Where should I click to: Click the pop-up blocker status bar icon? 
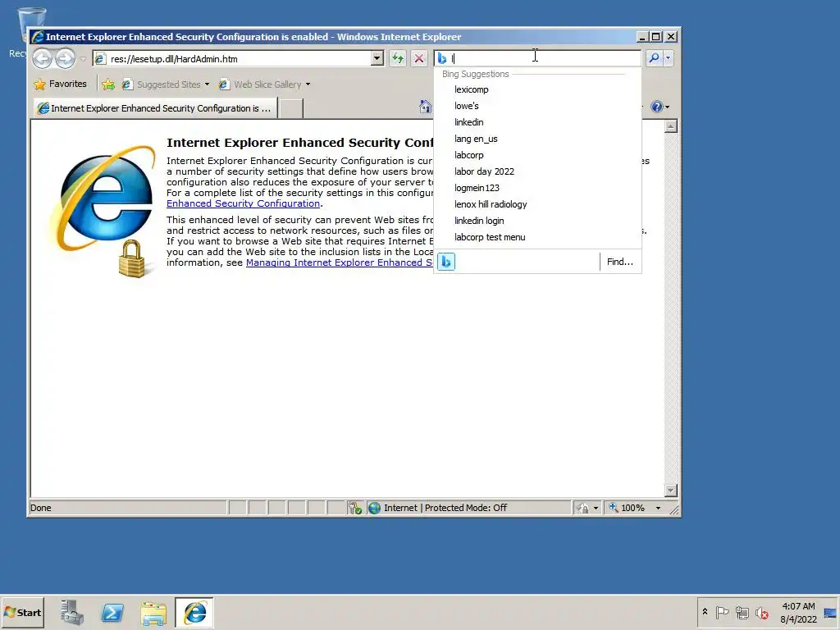tap(354, 508)
